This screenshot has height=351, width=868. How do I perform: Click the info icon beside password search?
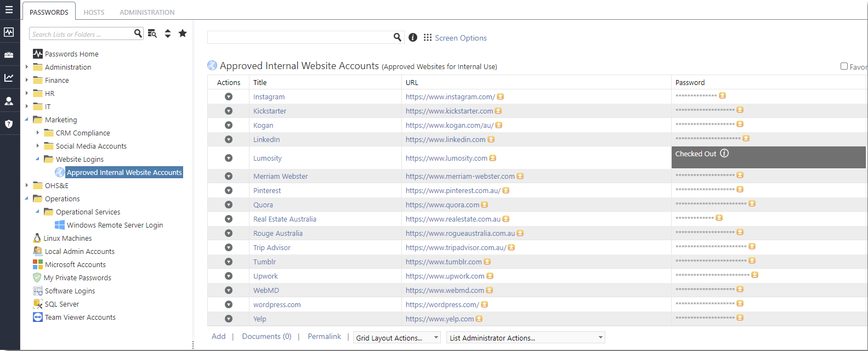pyautogui.click(x=413, y=37)
